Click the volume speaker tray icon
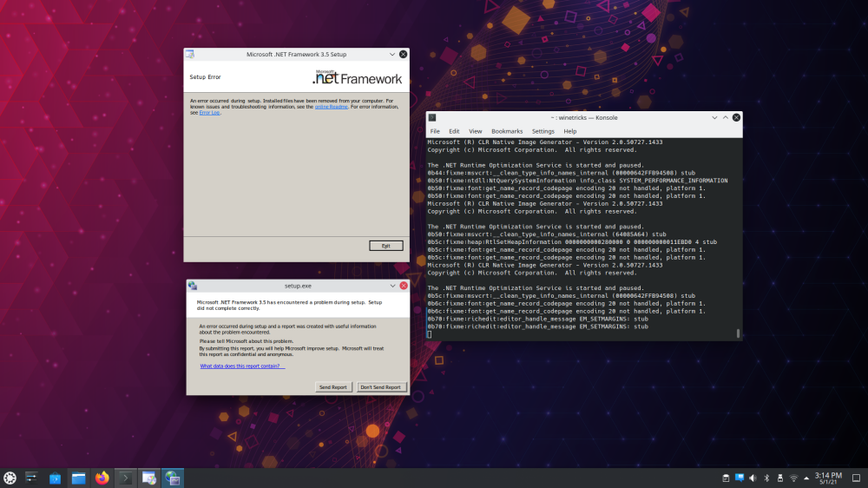868x488 pixels. (x=753, y=478)
